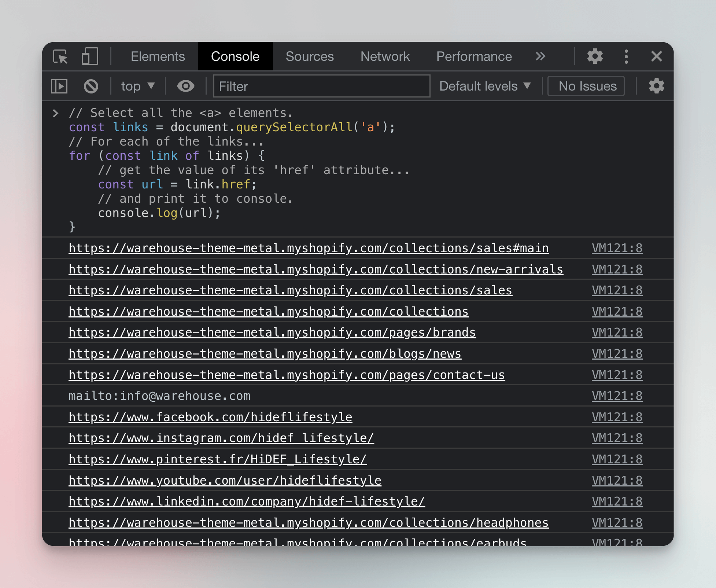This screenshot has width=716, height=588.
Task: Toggle the device toolbar icon
Action: 90,56
